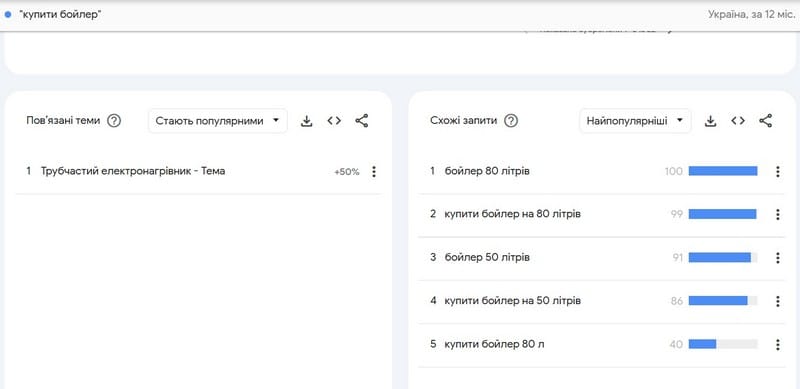Open query бойлер 80 літрів

(x=487, y=171)
